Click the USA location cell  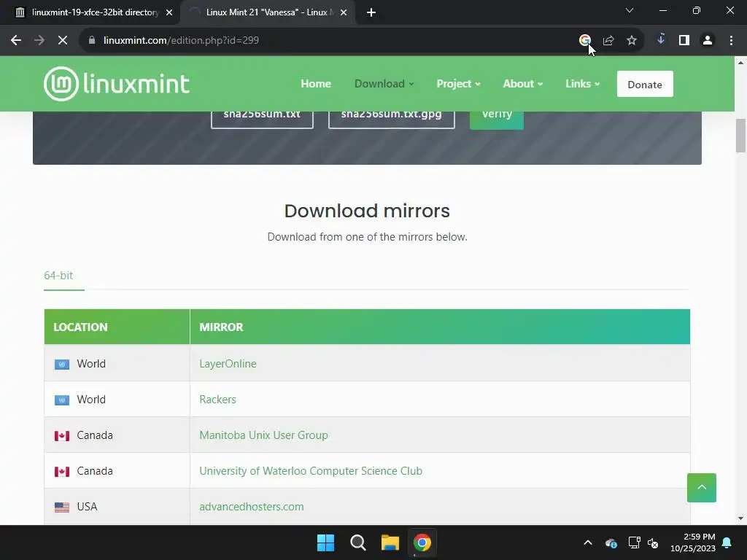(x=117, y=507)
